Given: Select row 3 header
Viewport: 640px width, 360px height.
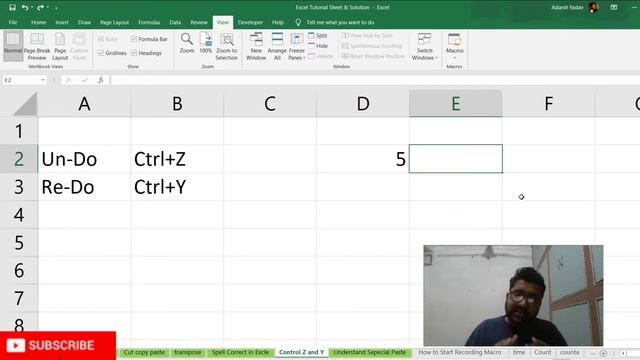Looking at the screenshot, I should click(x=19, y=187).
